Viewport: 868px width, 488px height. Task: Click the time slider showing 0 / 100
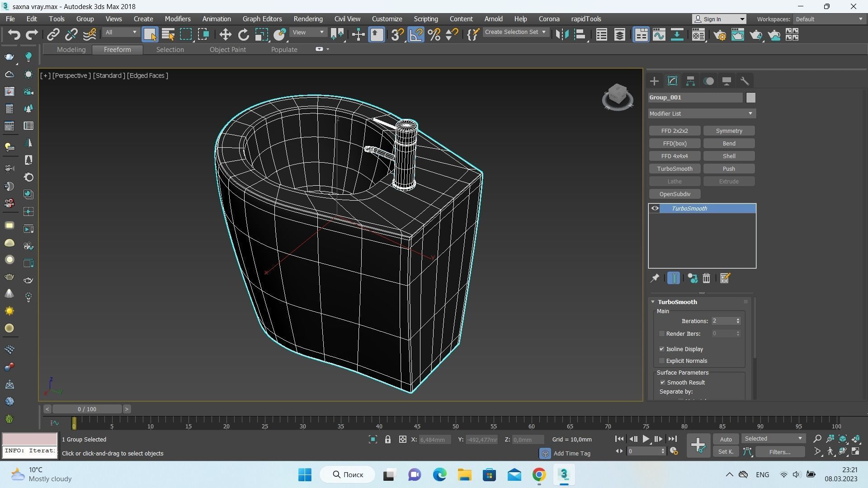(x=87, y=409)
